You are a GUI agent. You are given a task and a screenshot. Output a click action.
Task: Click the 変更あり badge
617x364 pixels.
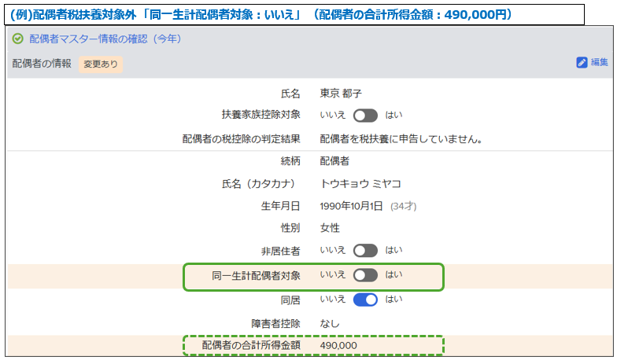point(100,64)
